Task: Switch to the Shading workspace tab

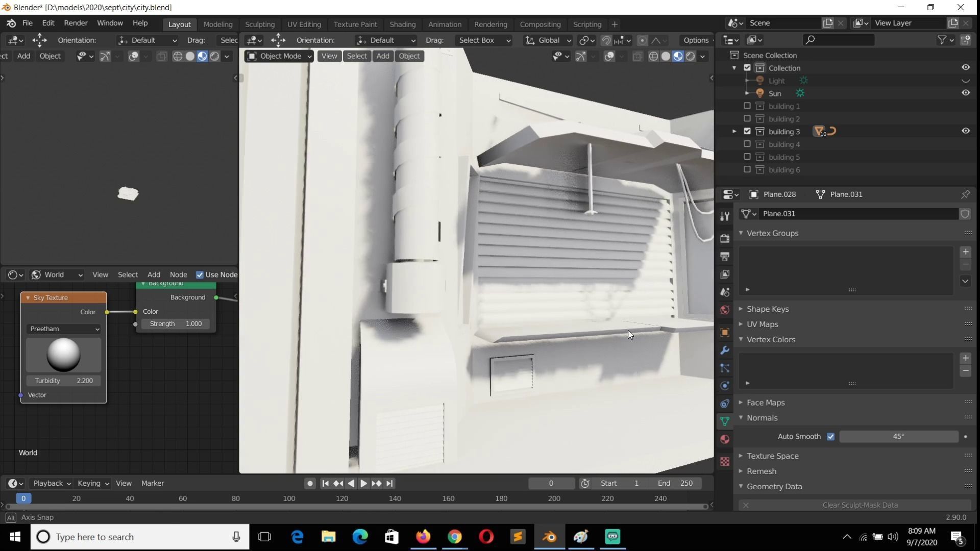Action: 402,24
